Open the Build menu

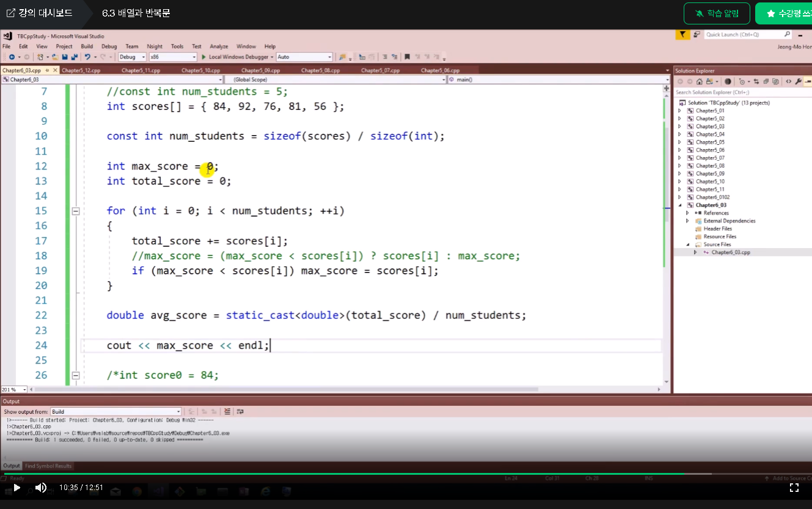click(87, 46)
